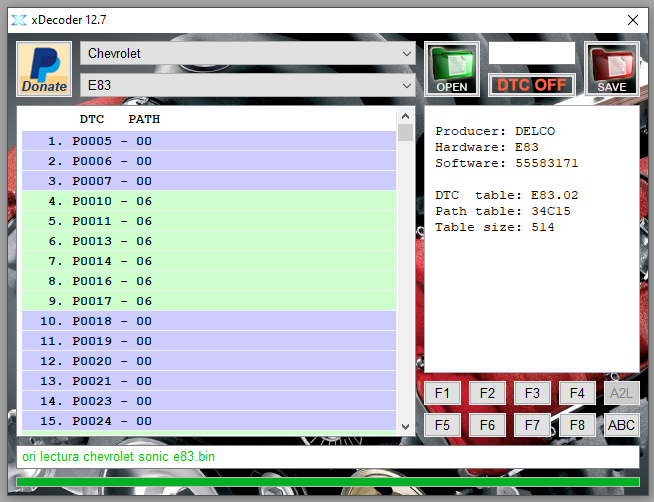Select row 13 P0021 - 00
The height and width of the screenshot is (502, 654).
pos(209,381)
